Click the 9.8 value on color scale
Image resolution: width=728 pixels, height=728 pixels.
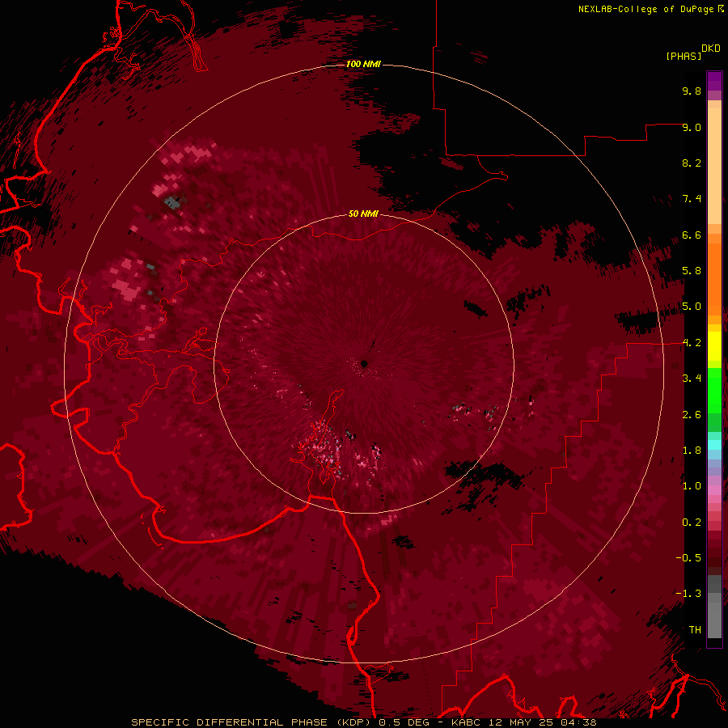click(692, 91)
